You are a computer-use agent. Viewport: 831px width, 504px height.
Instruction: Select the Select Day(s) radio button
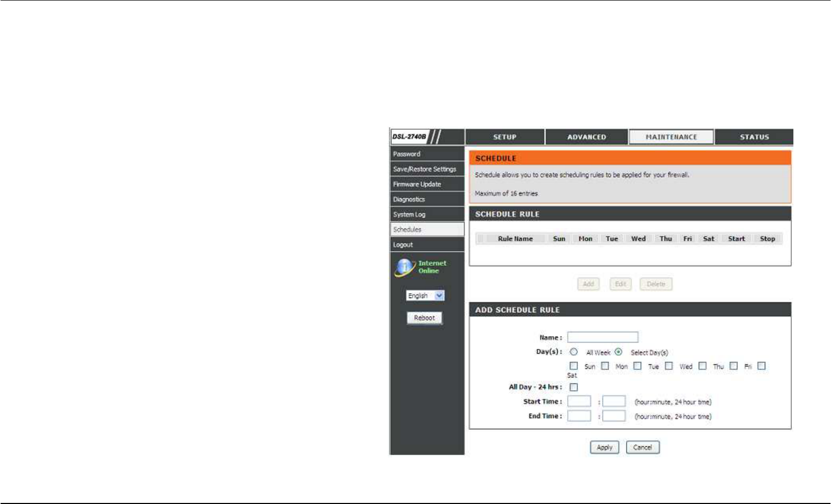618,352
